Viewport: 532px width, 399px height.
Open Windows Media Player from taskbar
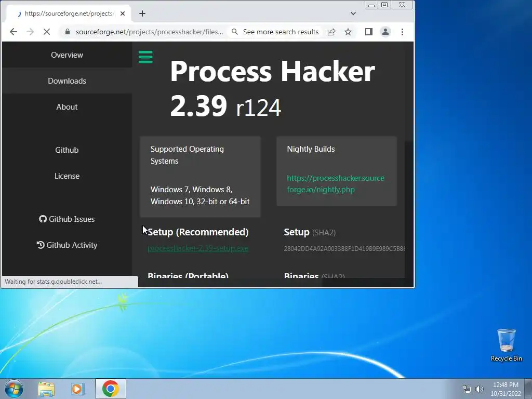[x=77, y=389]
